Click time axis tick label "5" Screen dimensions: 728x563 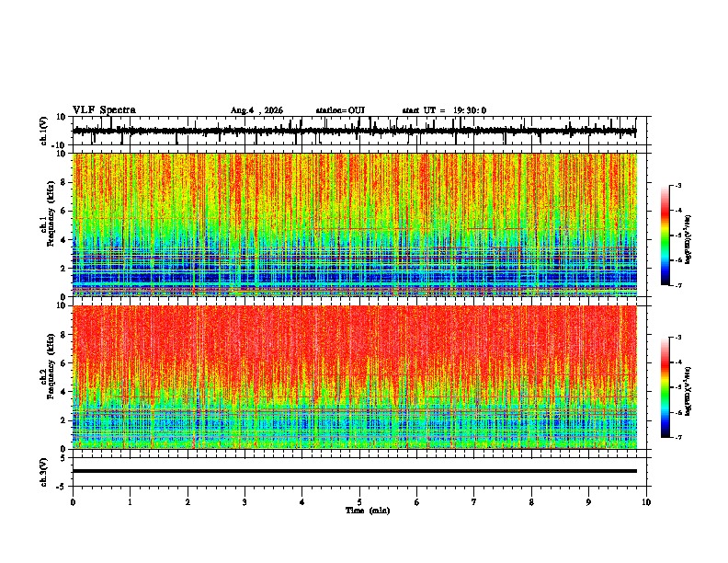tap(359, 502)
